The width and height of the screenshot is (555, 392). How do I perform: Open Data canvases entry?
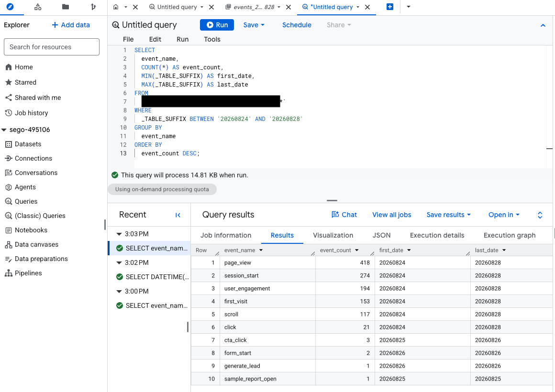[32, 244]
